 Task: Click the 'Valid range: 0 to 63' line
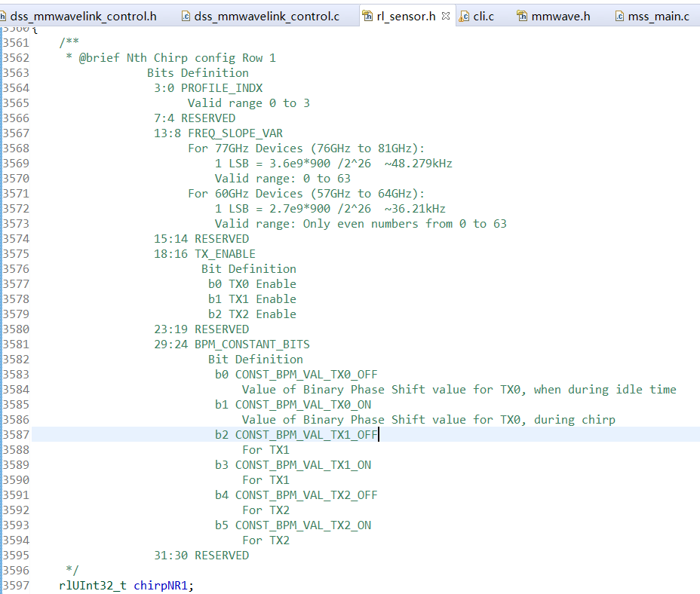point(283,179)
